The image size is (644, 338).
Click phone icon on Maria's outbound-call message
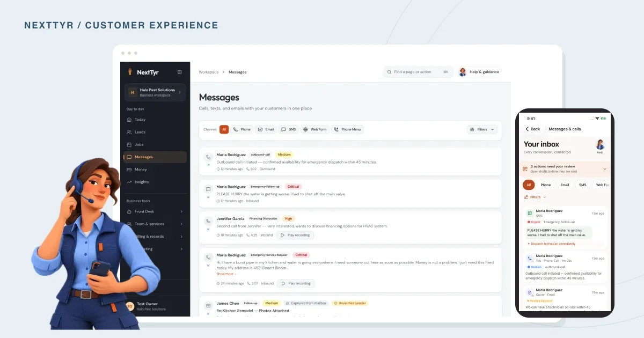(208, 157)
